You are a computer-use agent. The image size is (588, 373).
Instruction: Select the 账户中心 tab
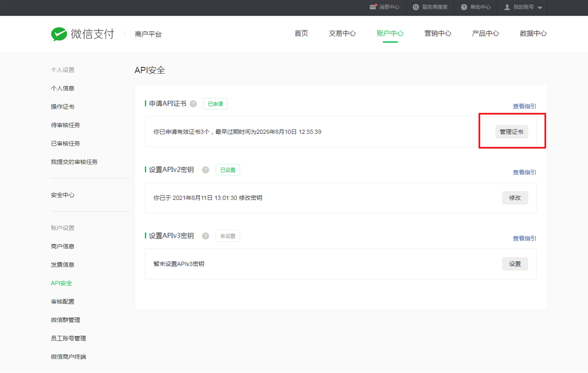(x=390, y=34)
